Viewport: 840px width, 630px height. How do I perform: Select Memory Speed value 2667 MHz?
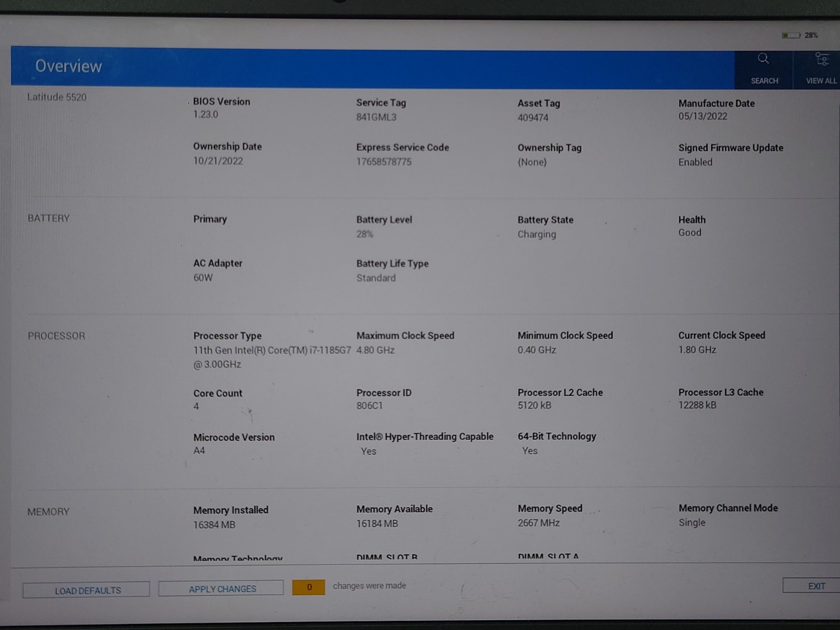539,523
